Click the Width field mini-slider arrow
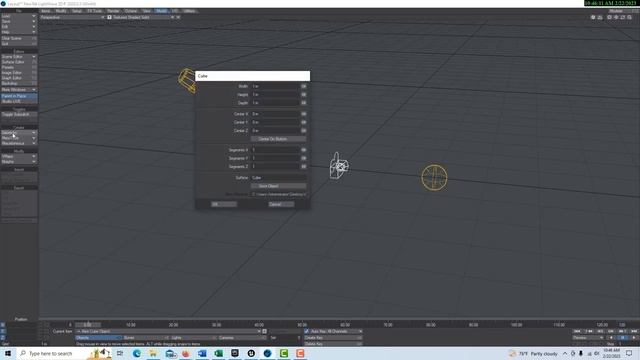640x360 pixels. pyautogui.click(x=304, y=86)
